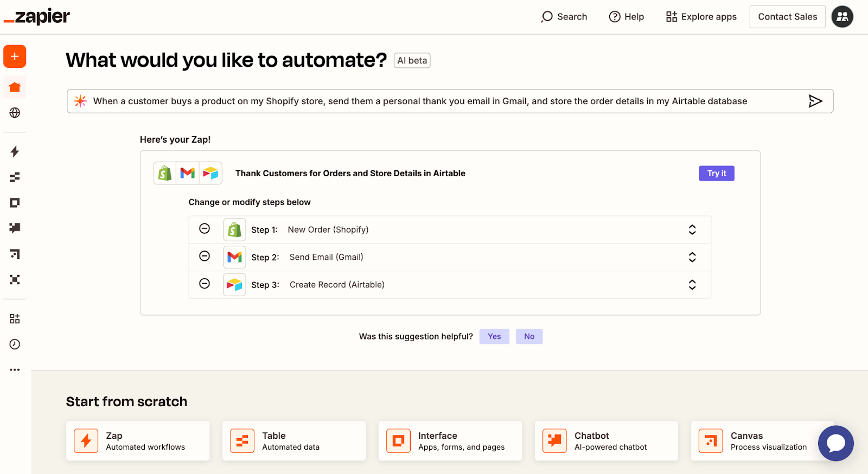
Task: Open Explore apps in the top bar
Action: 701,17
